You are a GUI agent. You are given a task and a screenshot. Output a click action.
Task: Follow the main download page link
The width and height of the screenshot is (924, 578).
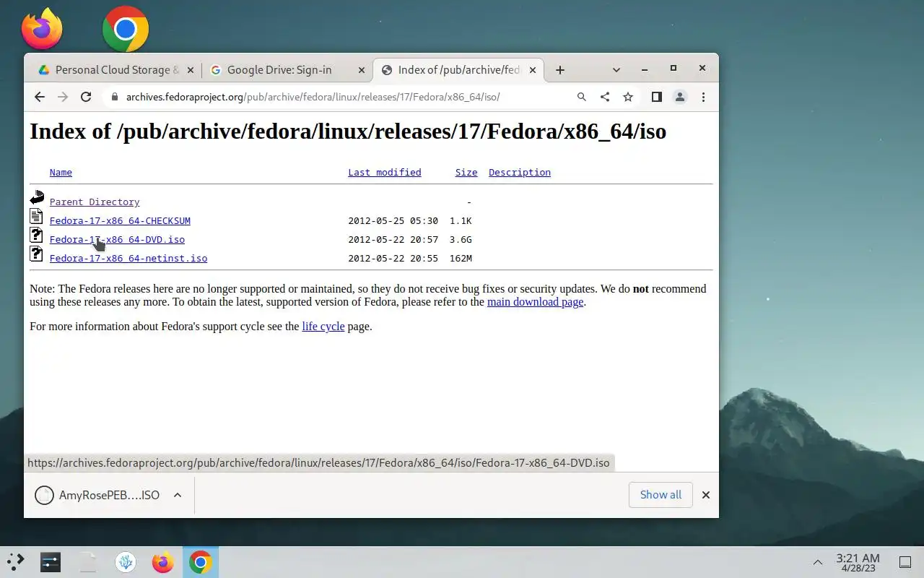pyautogui.click(x=535, y=302)
